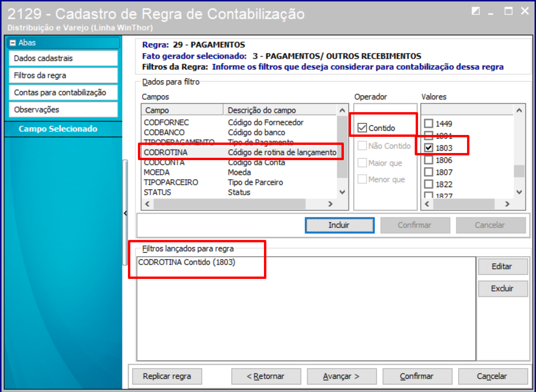
Task: Click Valores list scroll right arrow
Action: [507, 204]
